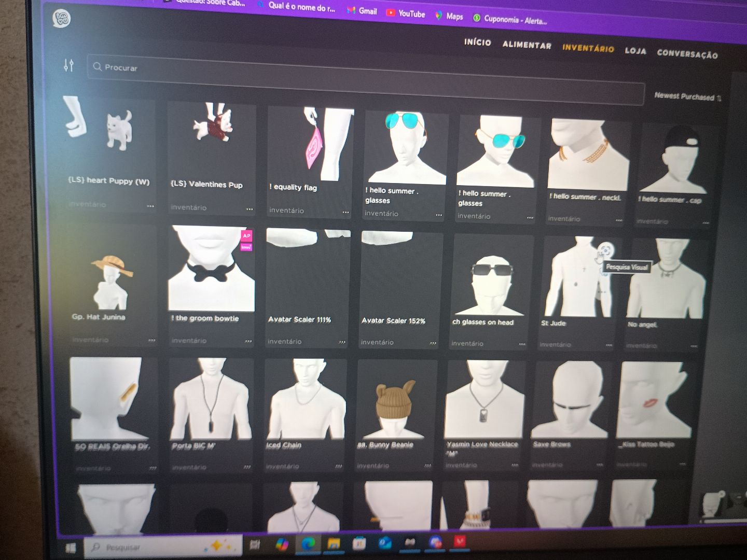This screenshot has height=560, width=747.
Task: Open Task View on the taskbar
Action: pos(255,544)
